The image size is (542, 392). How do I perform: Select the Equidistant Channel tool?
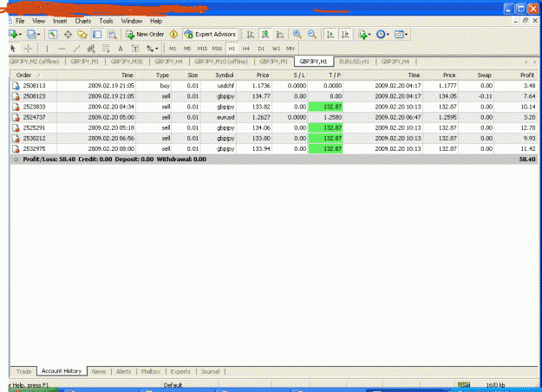[x=91, y=49]
